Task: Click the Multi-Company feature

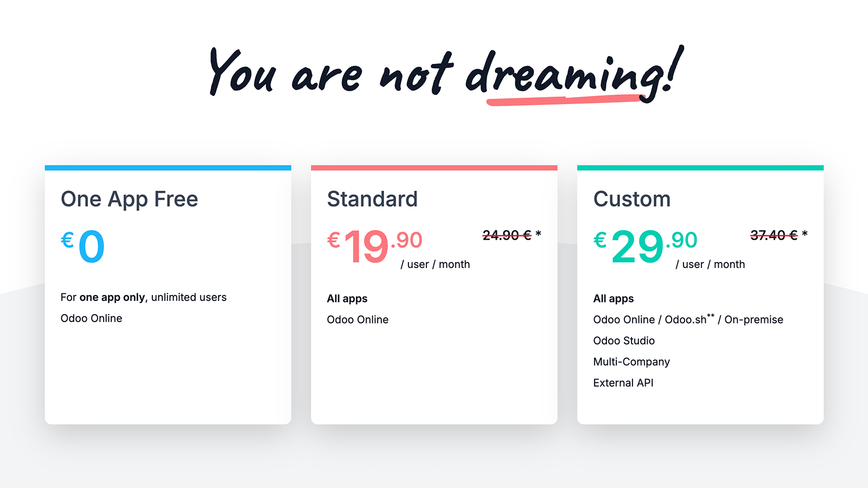Action: [x=631, y=362]
